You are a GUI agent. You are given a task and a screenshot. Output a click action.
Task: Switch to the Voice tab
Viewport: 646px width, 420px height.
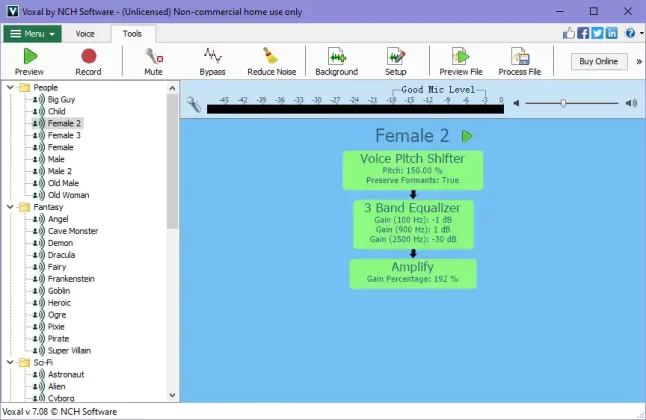(85, 34)
